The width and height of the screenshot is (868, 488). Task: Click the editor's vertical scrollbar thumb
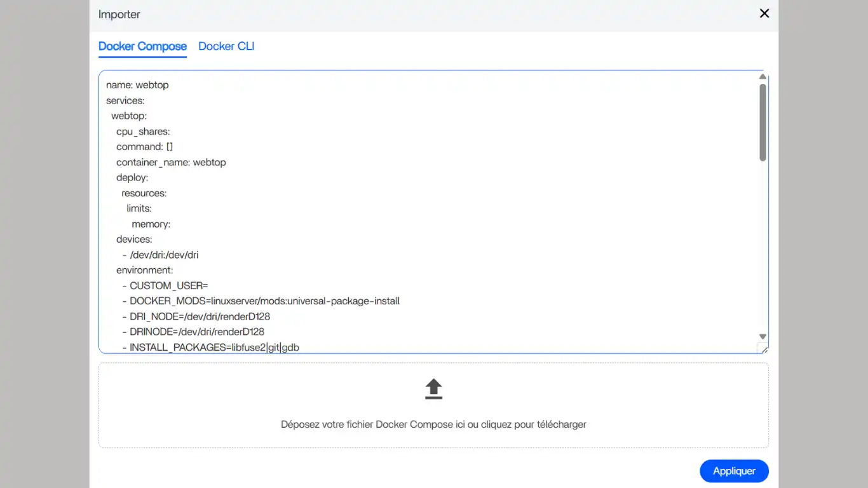coord(763,121)
